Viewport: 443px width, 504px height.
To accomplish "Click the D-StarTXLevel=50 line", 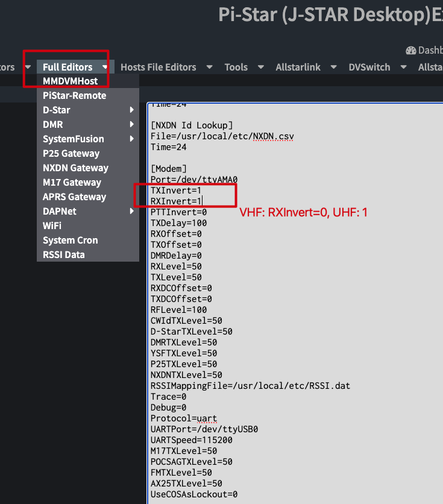I will pos(192,332).
